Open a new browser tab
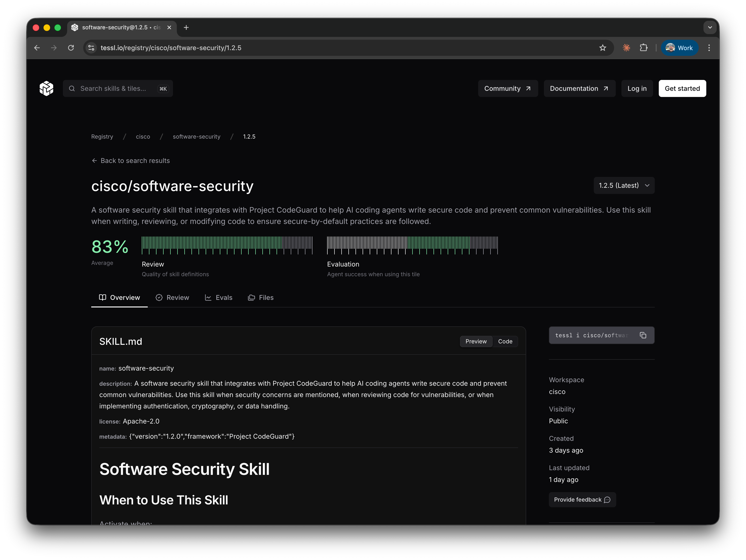 coord(186,27)
